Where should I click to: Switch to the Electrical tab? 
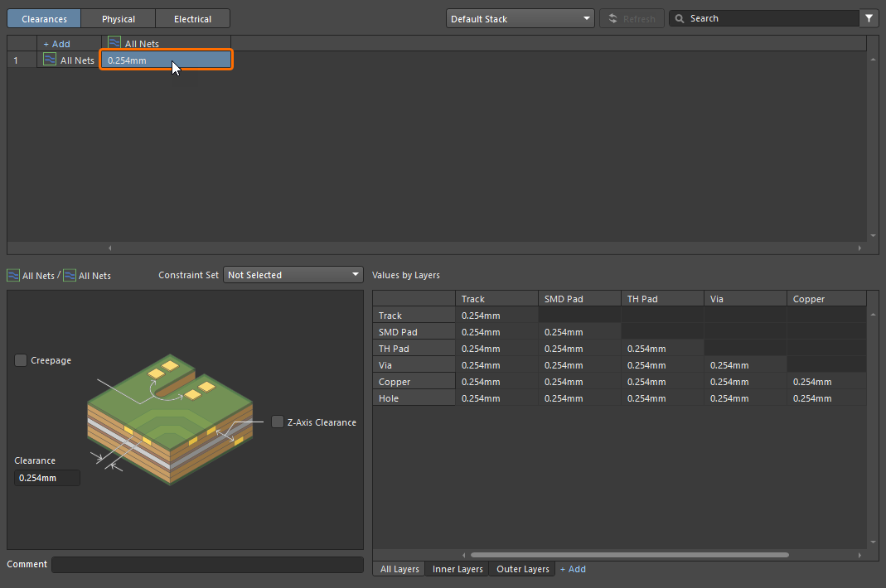pyautogui.click(x=192, y=18)
